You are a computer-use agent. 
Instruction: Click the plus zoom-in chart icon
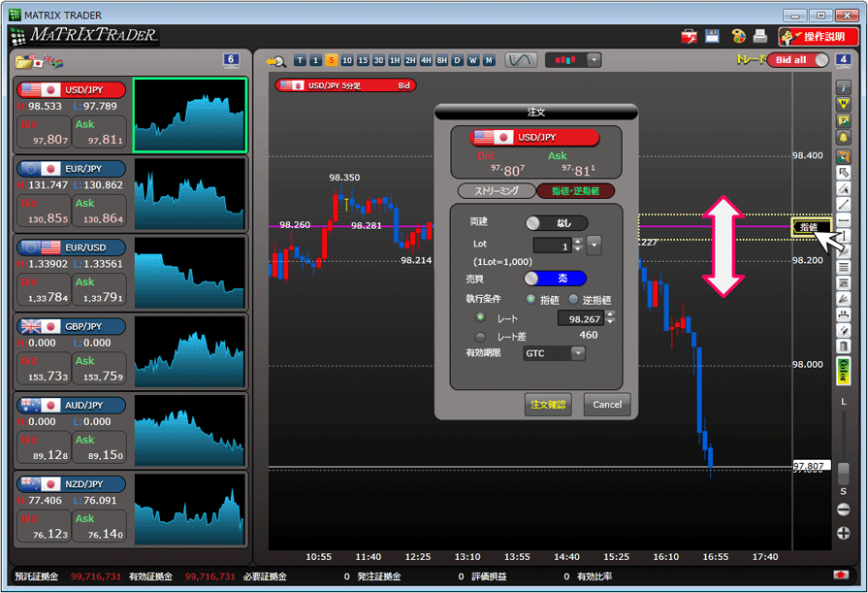point(843,533)
